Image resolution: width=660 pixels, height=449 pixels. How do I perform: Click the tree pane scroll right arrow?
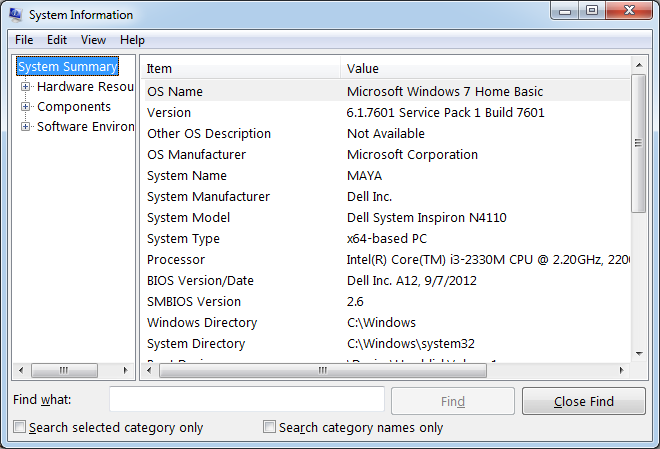point(125,371)
